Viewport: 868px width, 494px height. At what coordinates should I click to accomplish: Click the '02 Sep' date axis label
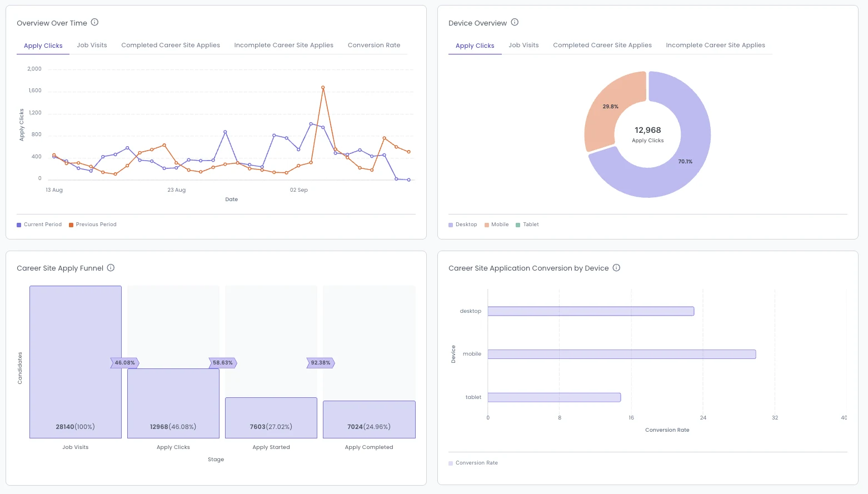[x=299, y=190]
